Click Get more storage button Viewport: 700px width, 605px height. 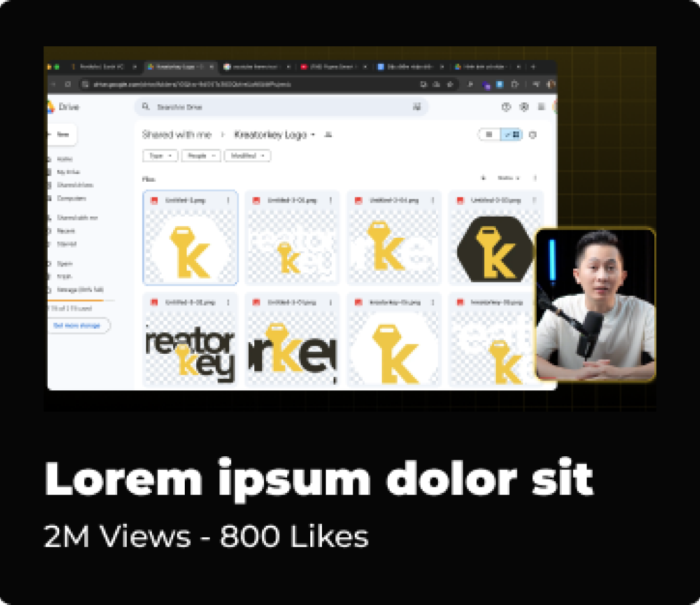pos(79,325)
